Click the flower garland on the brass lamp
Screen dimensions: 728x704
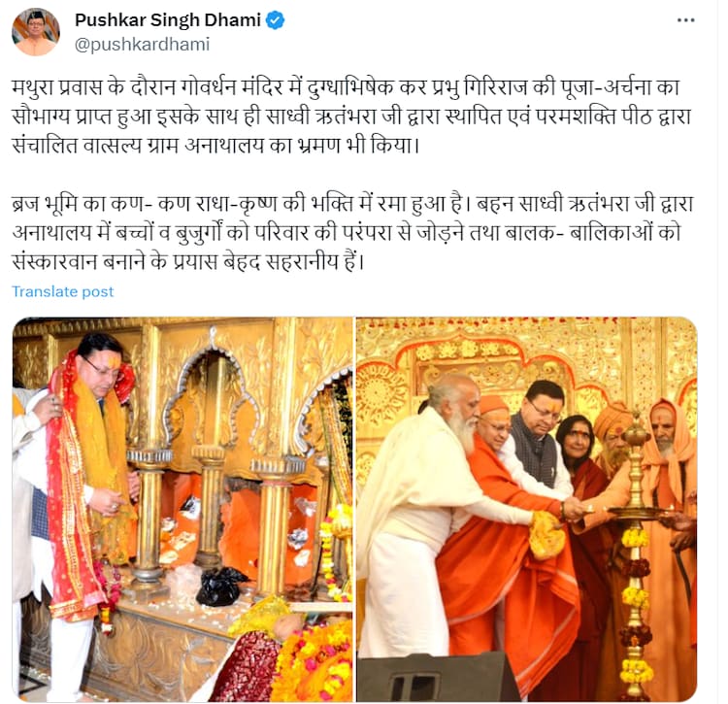coord(636,604)
